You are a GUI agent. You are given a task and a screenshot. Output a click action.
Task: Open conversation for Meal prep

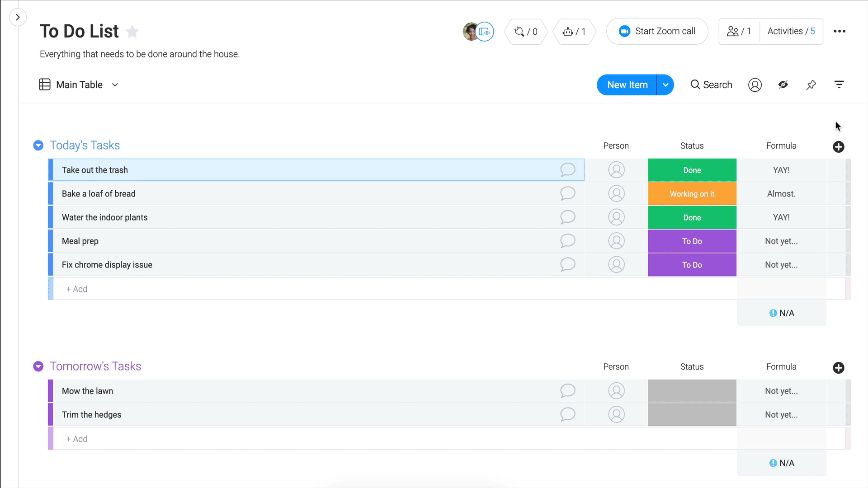tap(568, 241)
